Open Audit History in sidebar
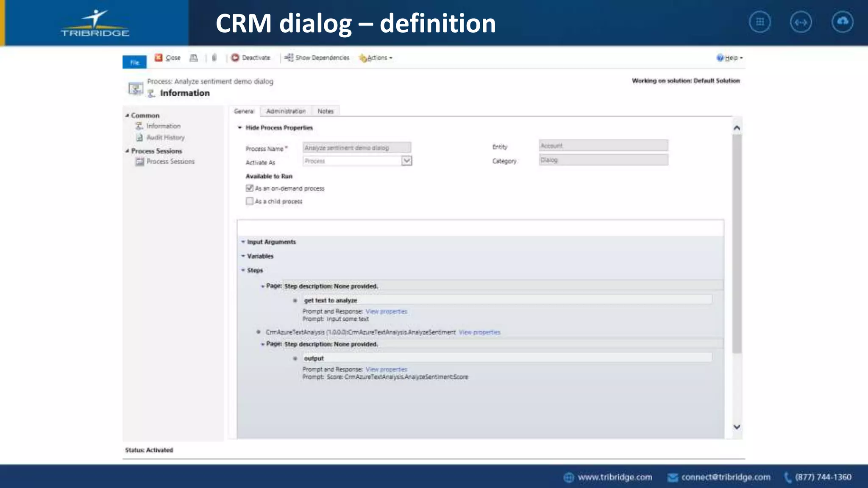This screenshot has height=488, width=868. (x=165, y=137)
